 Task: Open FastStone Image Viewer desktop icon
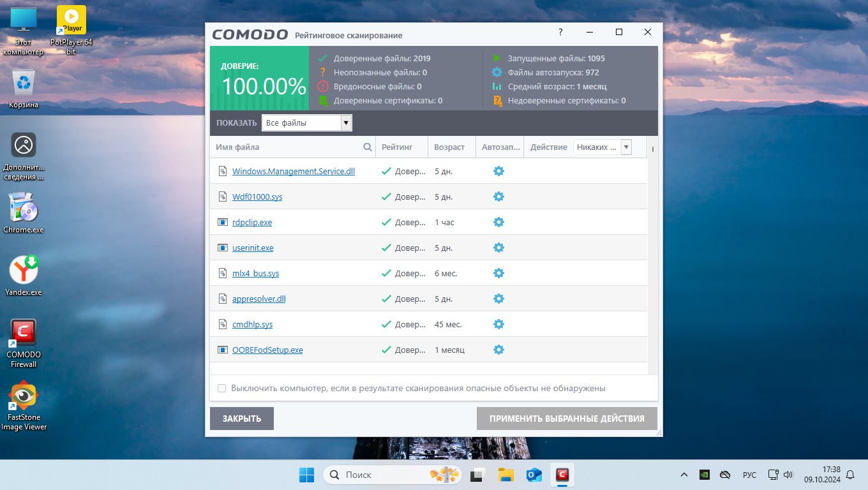[24, 406]
